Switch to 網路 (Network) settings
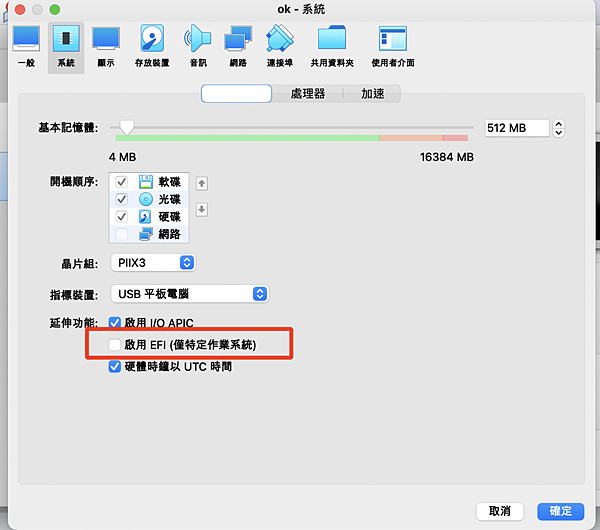 [238, 47]
